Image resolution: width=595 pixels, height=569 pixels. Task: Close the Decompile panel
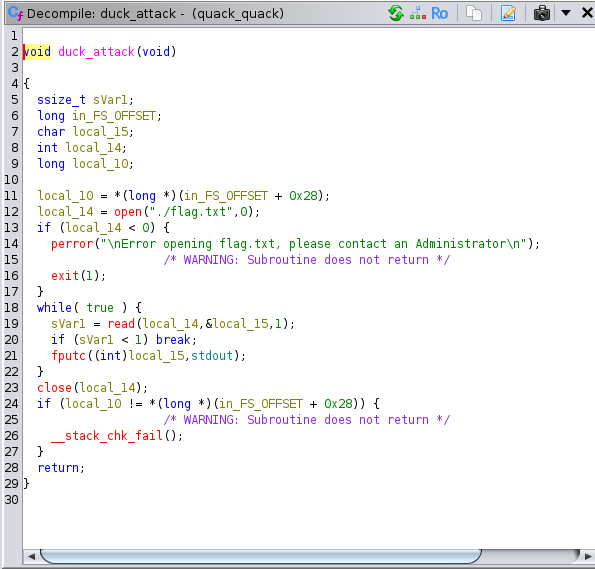tap(587, 13)
